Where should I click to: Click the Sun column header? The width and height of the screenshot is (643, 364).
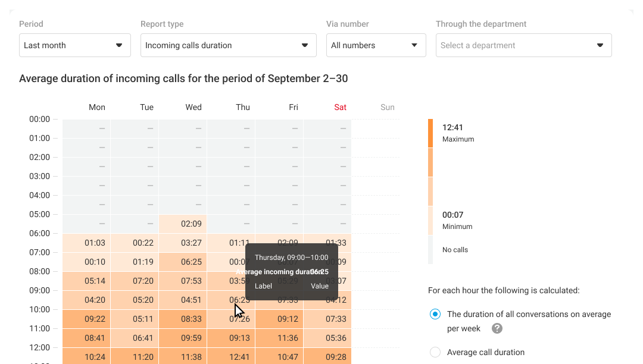tap(387, 108)
